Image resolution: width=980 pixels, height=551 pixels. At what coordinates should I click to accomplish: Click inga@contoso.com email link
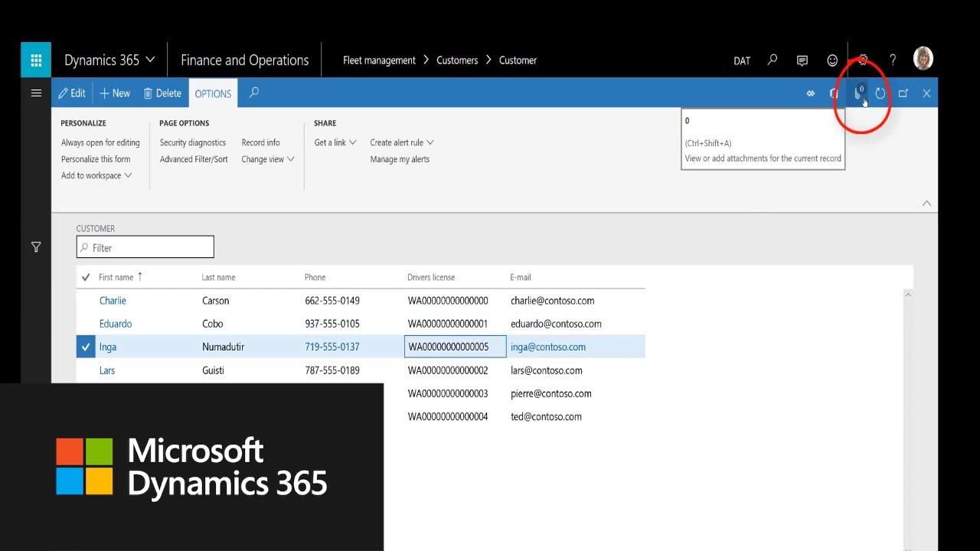(548, 347)
